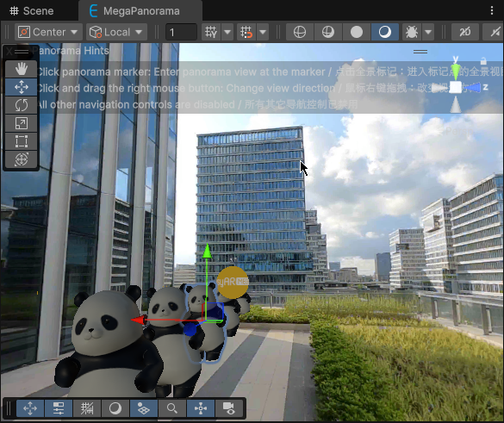Click the snap increment value field
The height and width of the screenshot is (423, 504).
click(181, 32)
